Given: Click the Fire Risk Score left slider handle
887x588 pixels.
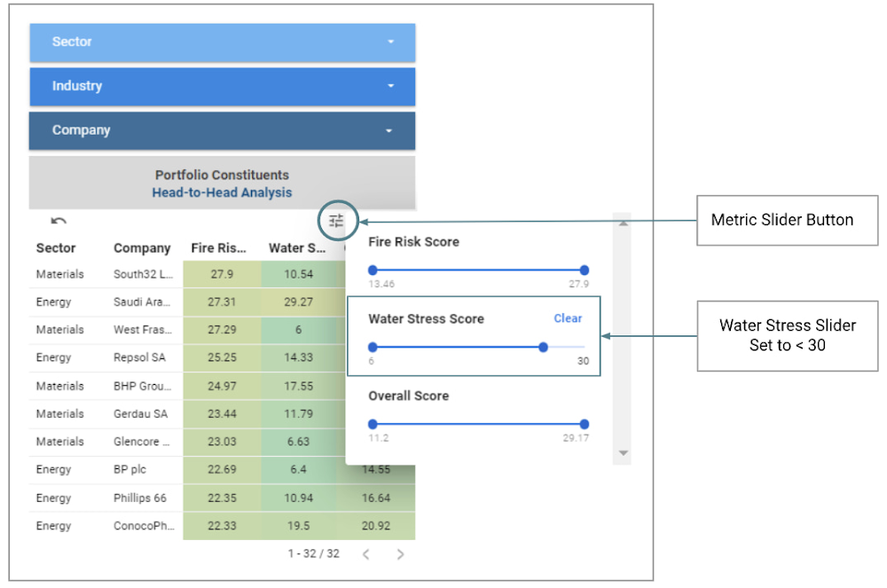Looking at the screenshot, I should (373, 270).
